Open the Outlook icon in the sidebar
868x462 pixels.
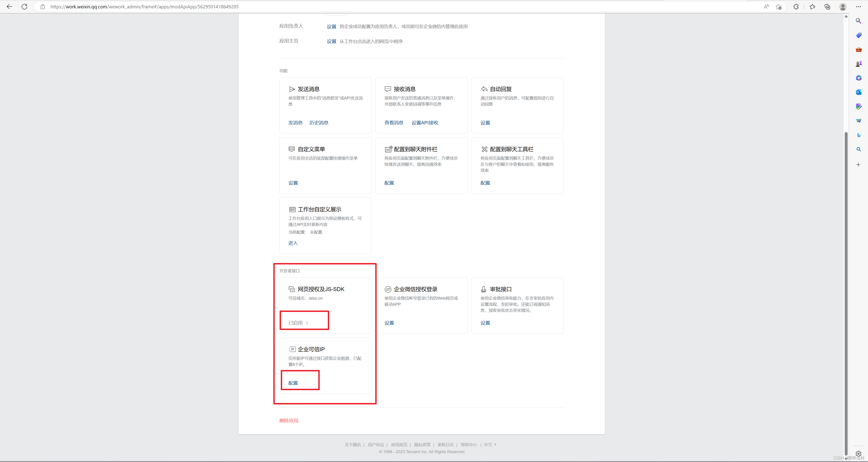point(859,92)
